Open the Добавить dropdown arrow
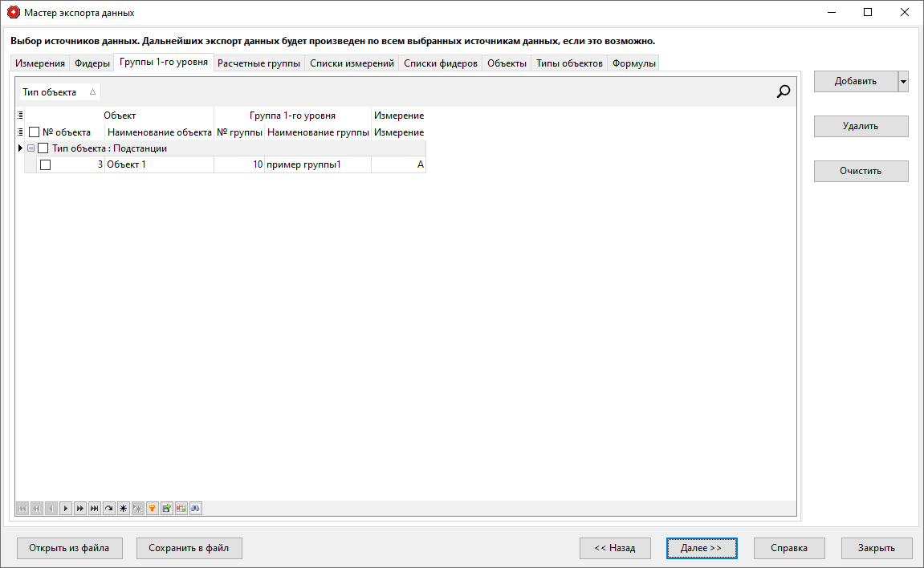The width and height of the screenshot is (924, 568). click(x=903, y=81)
